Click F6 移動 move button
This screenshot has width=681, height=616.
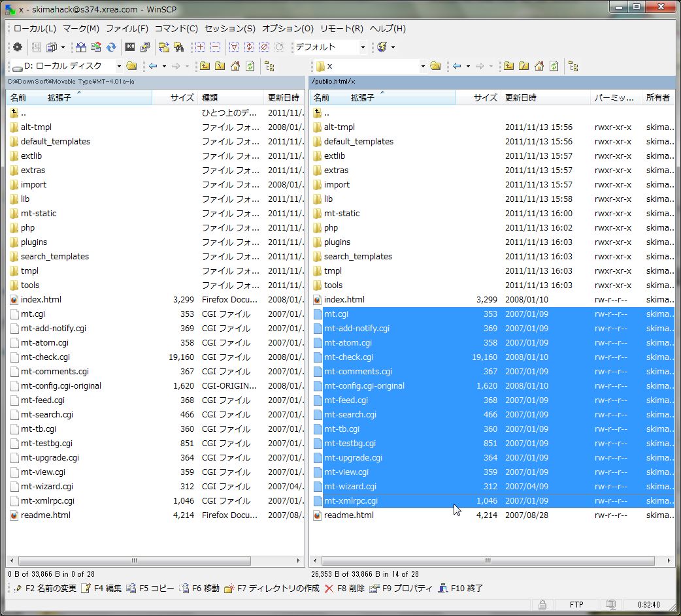(x=200, y=588)
